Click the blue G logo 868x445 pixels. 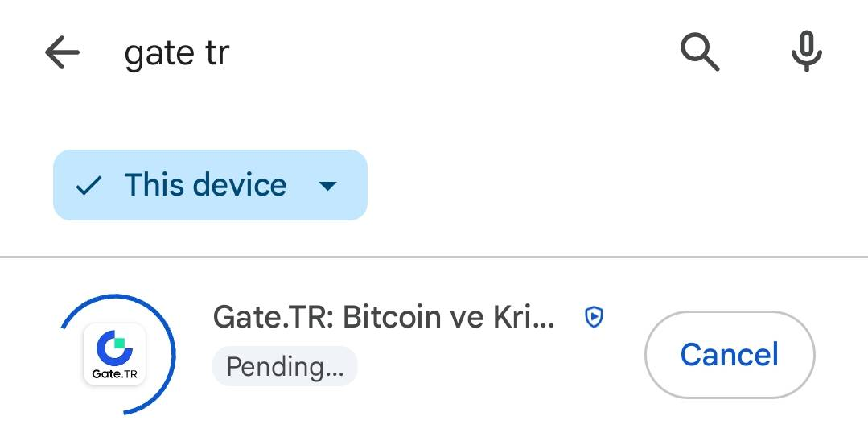pyautogui.click(x=114, y=346)
